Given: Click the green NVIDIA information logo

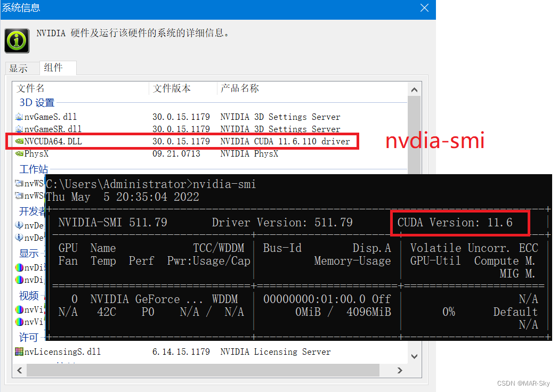Looking at the screenshot, I should tap(17, 40).
